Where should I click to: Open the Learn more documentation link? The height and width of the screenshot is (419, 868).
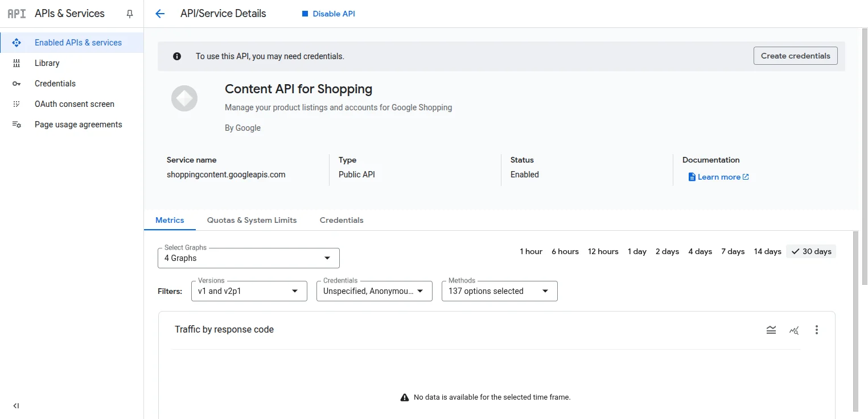coord(718,177)
